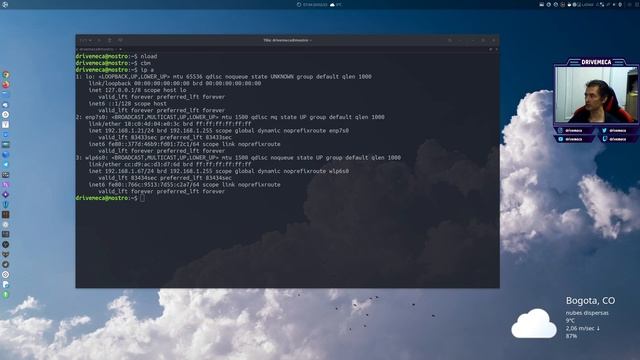Click MAC address line 'link/ether 18:c0:4d:04:e0:3c'

coord(170,124)
